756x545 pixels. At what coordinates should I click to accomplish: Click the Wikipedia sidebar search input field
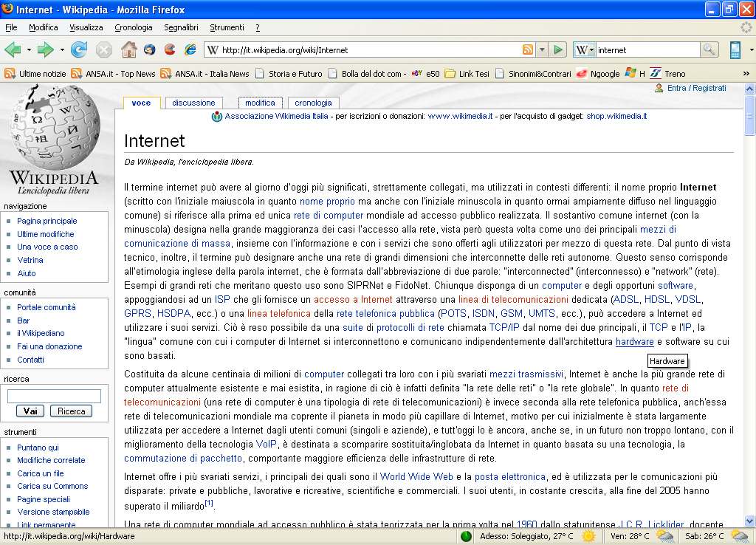coord(54,396)
